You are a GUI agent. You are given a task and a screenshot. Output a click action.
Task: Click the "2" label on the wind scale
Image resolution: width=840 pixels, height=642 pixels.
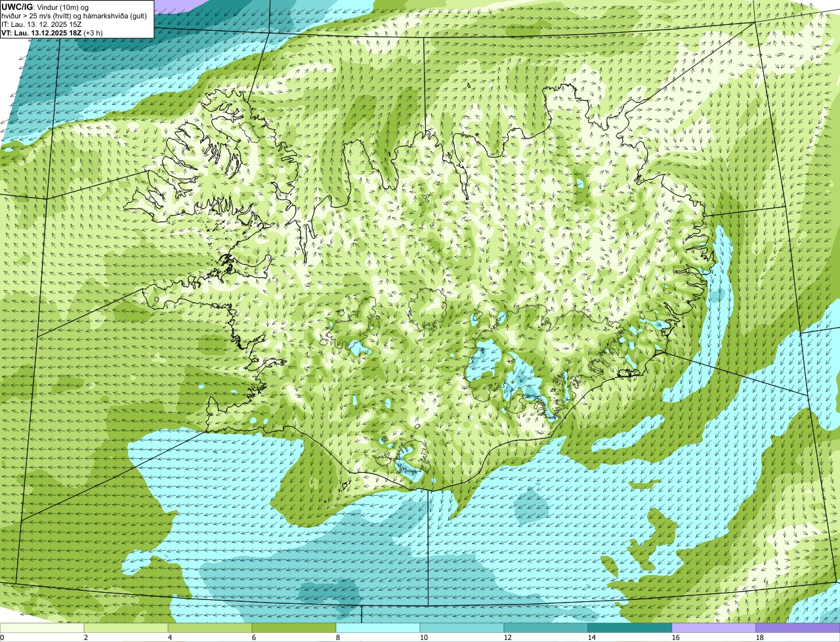(x=86, y=637)
